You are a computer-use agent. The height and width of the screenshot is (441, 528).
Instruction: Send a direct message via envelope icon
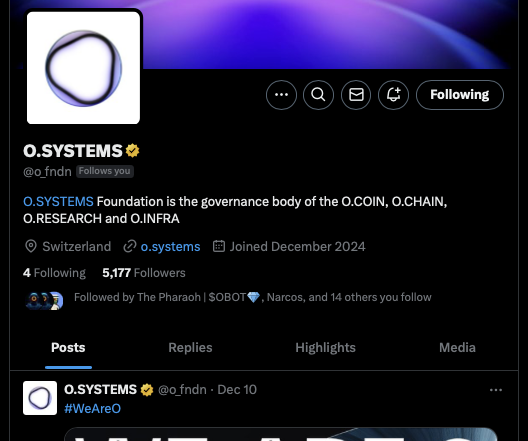pos(356,95)
